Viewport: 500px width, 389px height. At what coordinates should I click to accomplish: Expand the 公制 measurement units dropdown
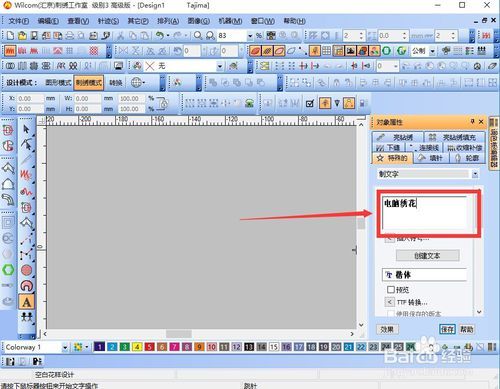tap(432, 51)
